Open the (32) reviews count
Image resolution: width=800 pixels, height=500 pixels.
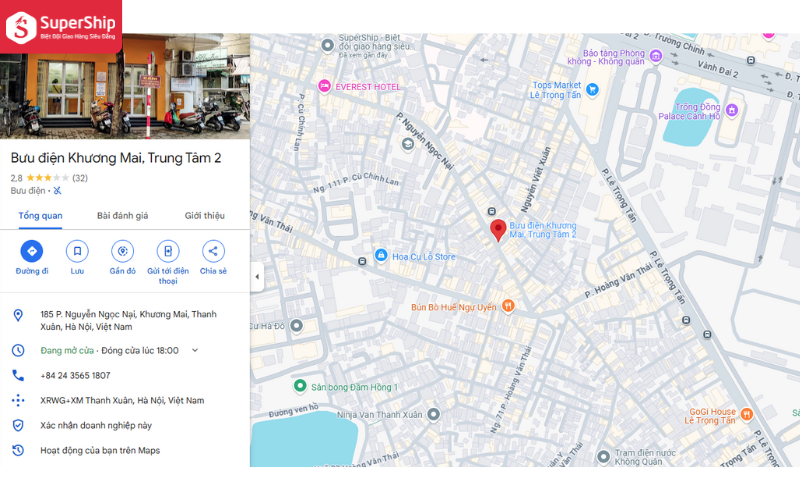[x=80, y=178]
